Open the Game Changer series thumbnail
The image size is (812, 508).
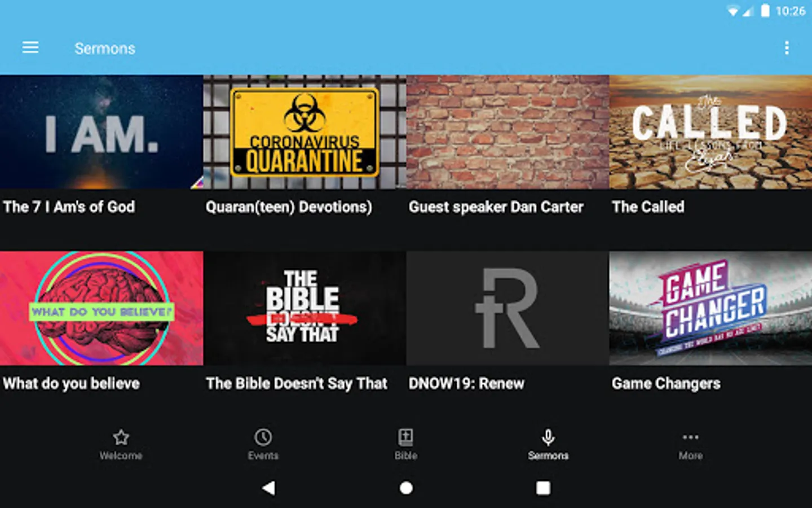[710, 308]
